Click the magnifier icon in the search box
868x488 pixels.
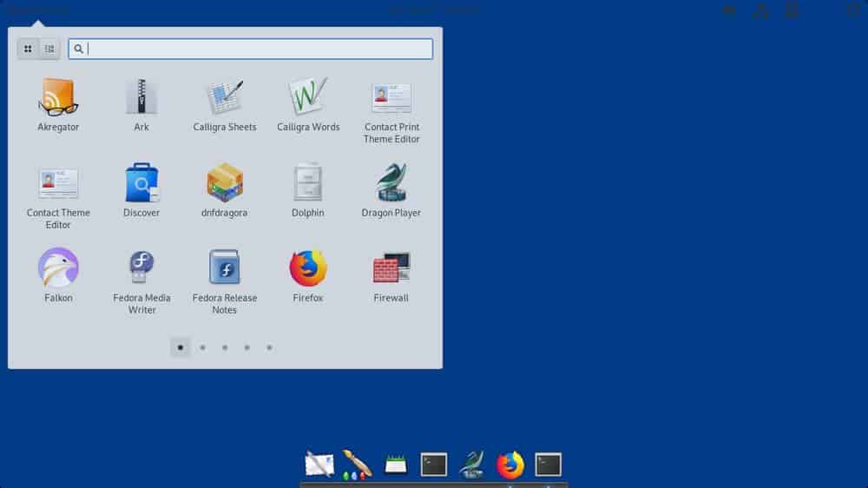click(x=79, y=49)
